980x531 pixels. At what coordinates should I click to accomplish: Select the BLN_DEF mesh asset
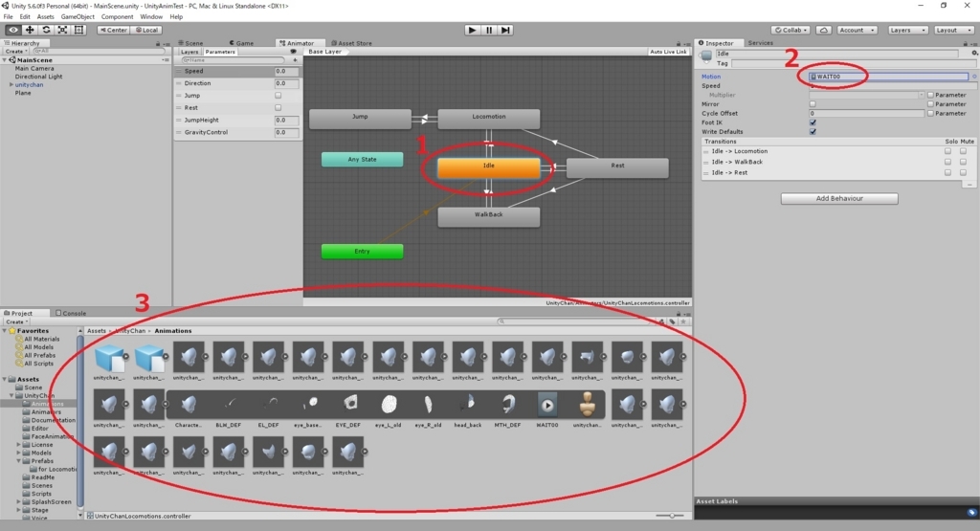pyautogui.click(x=229, y=405)
